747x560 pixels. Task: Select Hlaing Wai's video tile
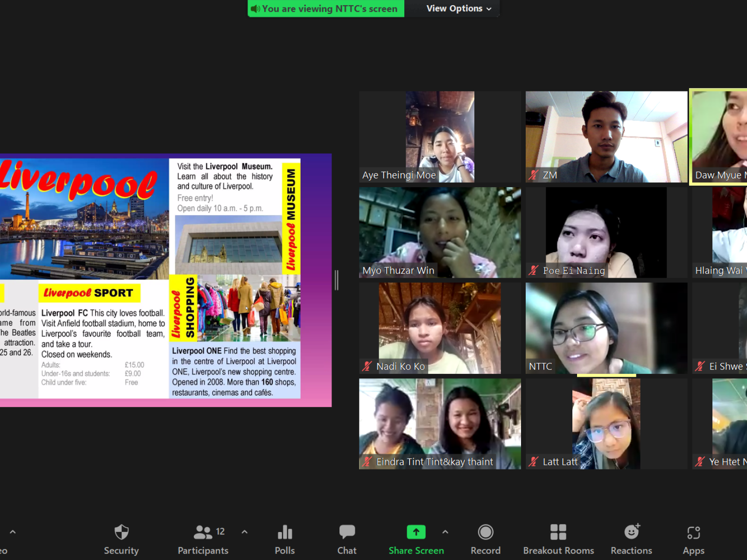719,232
